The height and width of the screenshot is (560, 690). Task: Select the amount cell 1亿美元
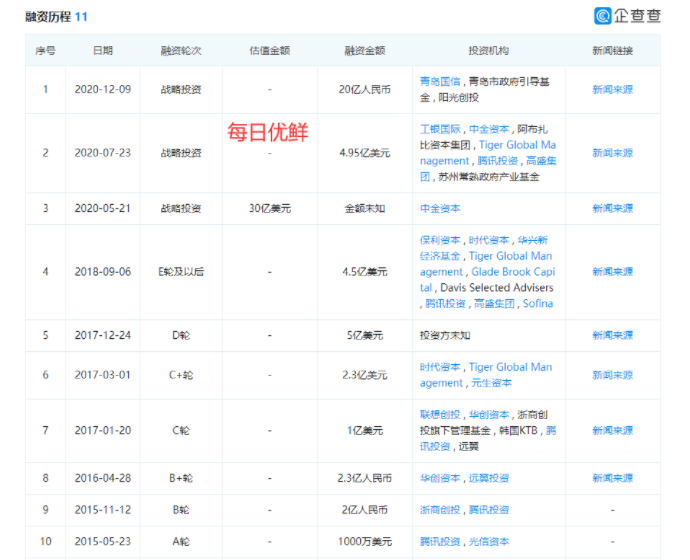click(365, 430)
